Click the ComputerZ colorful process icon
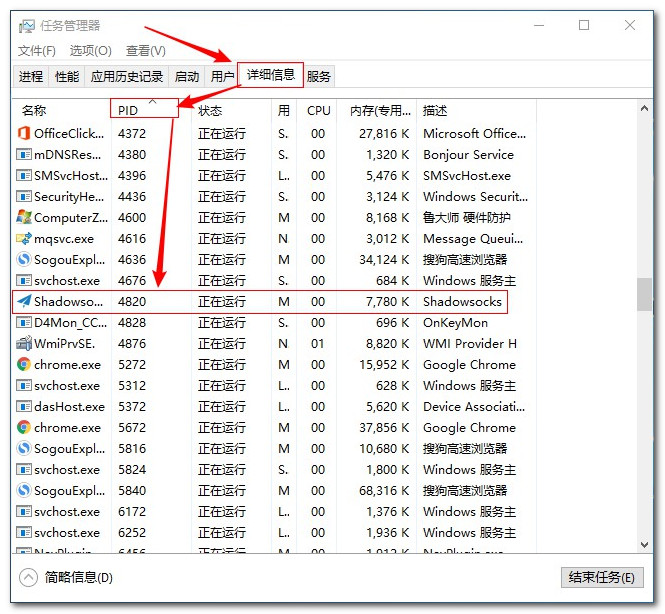665x614 pixels. [x=24, y=217]
